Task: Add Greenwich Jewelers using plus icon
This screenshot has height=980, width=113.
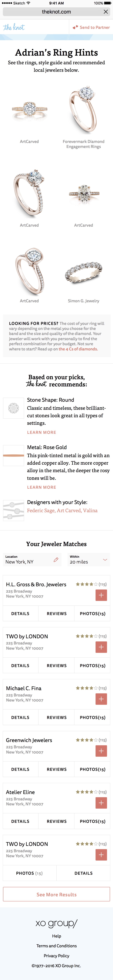Action: click(x=101, y=751)
